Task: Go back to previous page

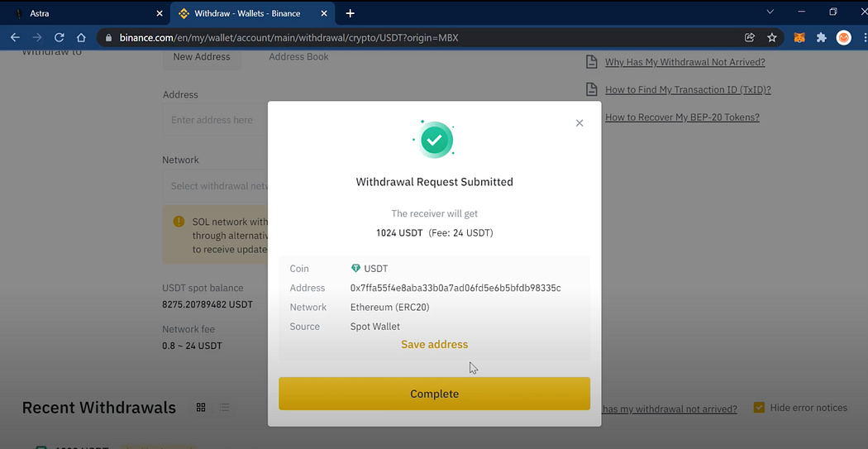Action: 15,38
